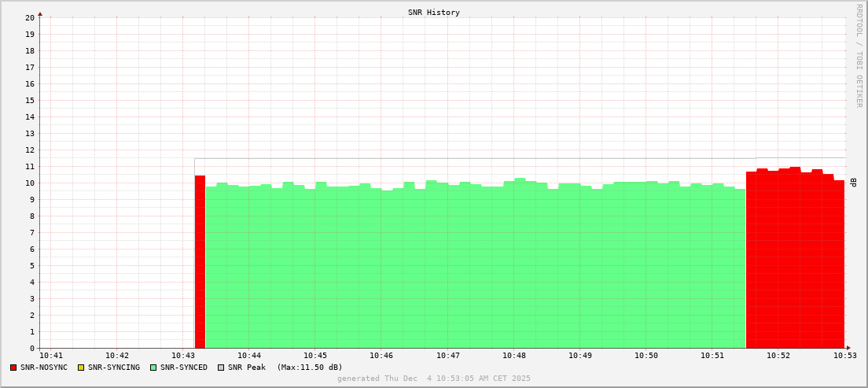Viewport: 868px width, 388px height.
Task: Click the red no-sync region near 10:52
Action: tap(794, 260)
